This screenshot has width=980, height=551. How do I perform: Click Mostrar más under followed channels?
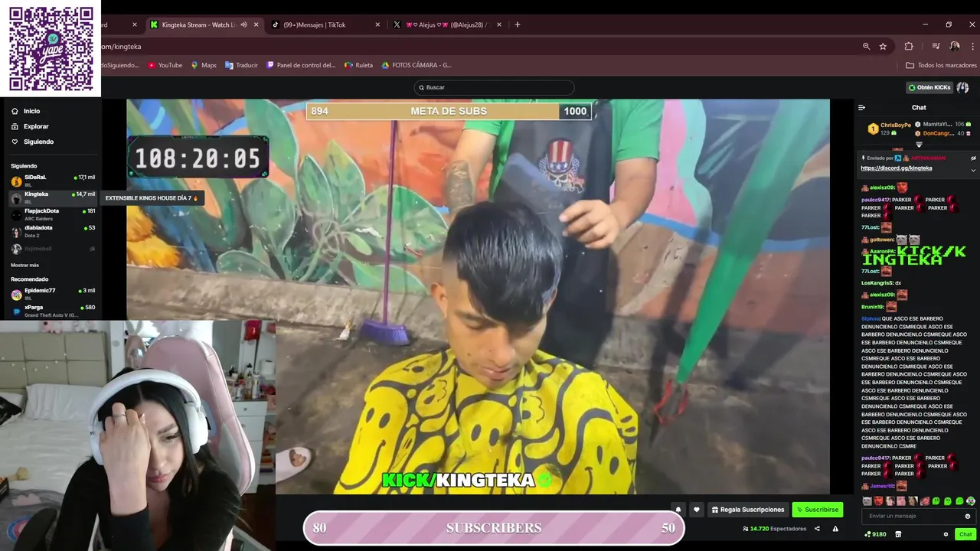point(24,265)
